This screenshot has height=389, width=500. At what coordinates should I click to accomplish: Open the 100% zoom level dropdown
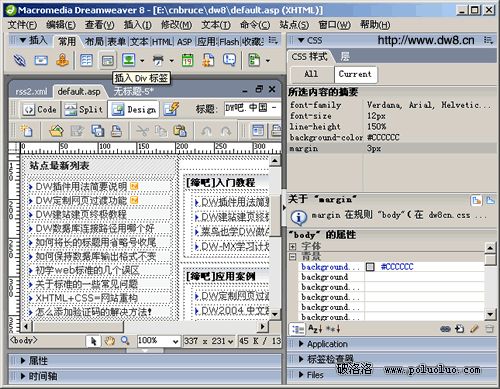[158, 341]
